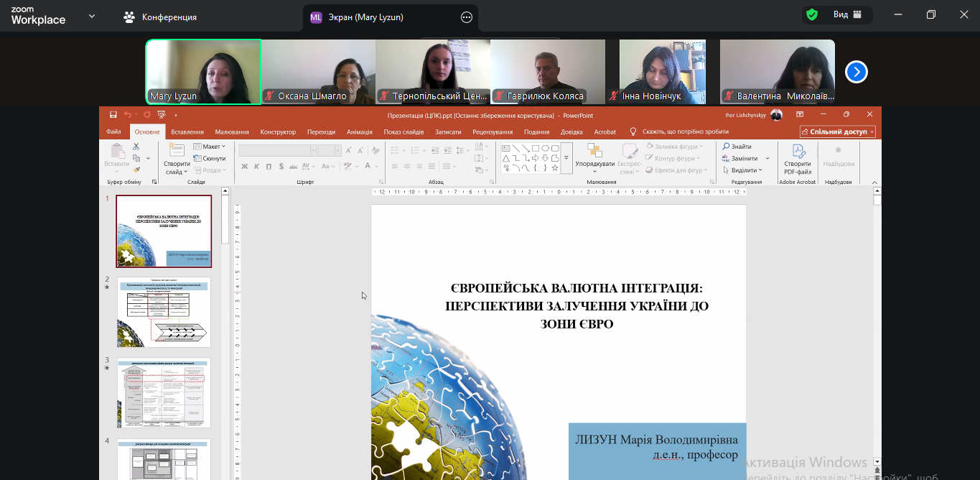The image size is (980, 480).
Task: Expand the shapes gallery more arrow
Action: pos(566,157)
